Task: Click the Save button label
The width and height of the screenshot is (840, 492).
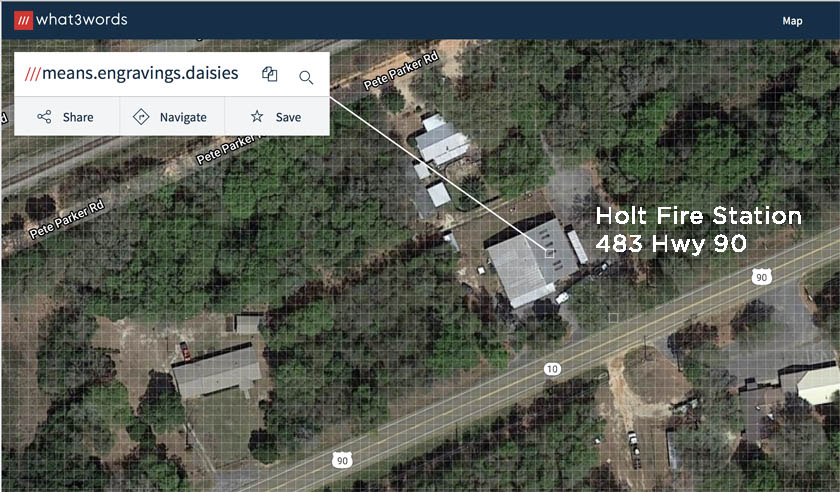Action: coord(288,117)
